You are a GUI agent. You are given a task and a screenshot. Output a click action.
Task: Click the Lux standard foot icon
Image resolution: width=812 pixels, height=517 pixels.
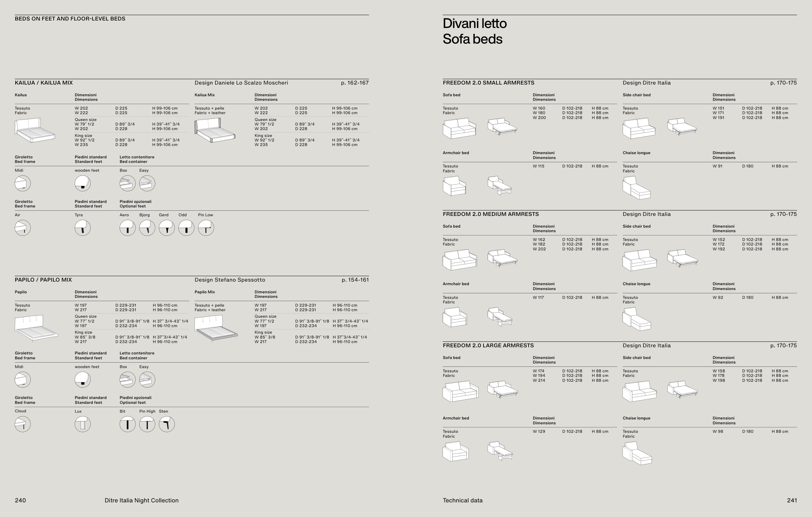83,424
